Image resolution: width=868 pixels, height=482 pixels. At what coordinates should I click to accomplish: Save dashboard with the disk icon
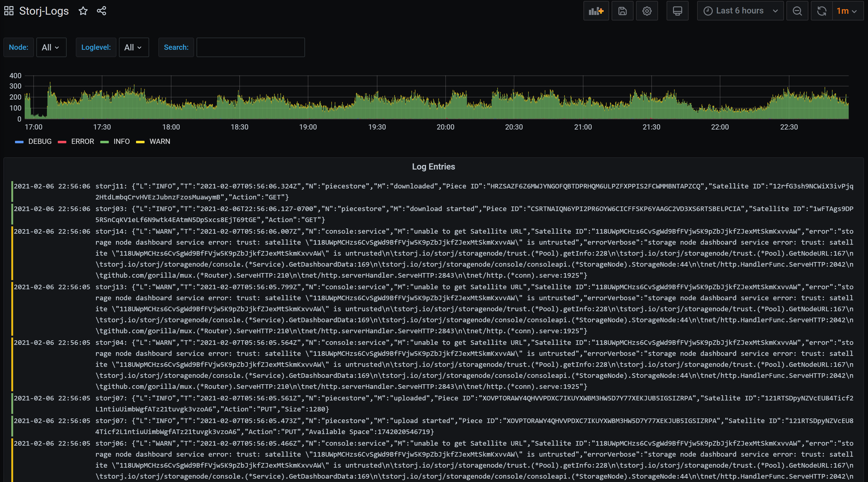(622, 11)
